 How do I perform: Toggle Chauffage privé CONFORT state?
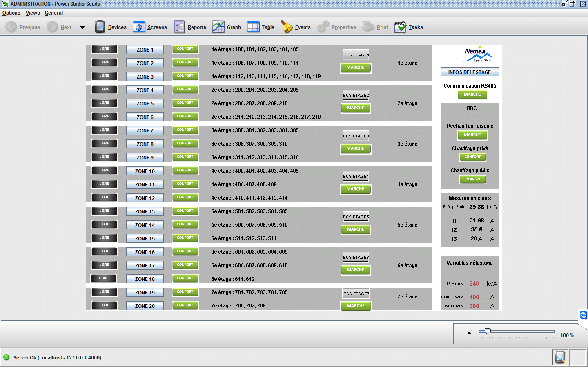472,157
